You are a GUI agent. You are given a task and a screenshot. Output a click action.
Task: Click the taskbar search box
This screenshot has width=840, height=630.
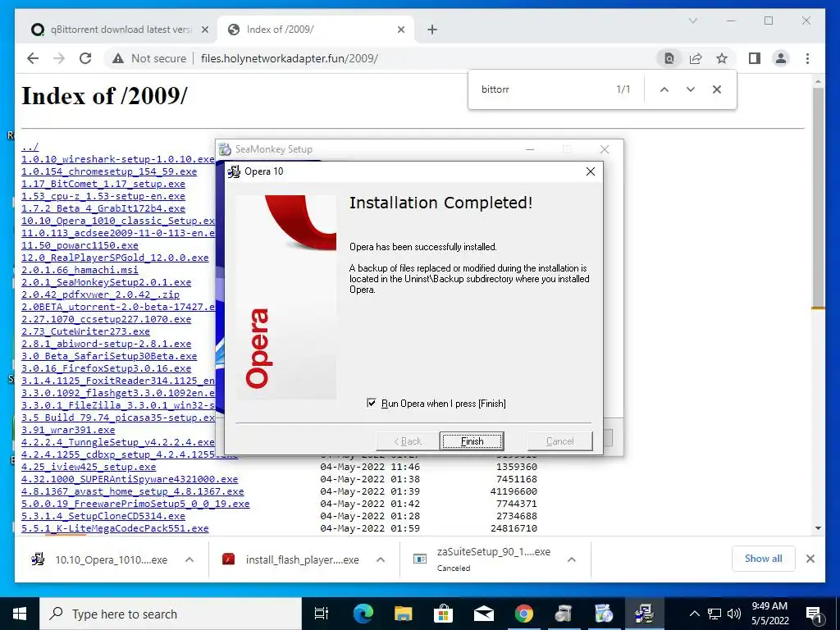[x=171, y=614]
